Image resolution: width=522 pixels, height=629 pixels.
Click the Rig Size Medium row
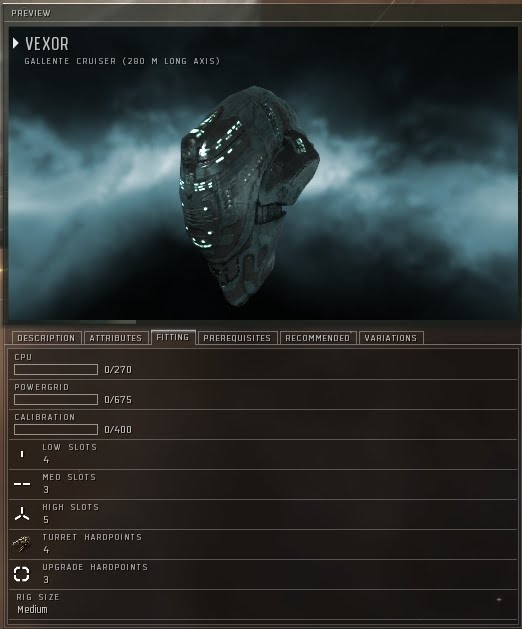pyautogui.click(x=263, y=604)
